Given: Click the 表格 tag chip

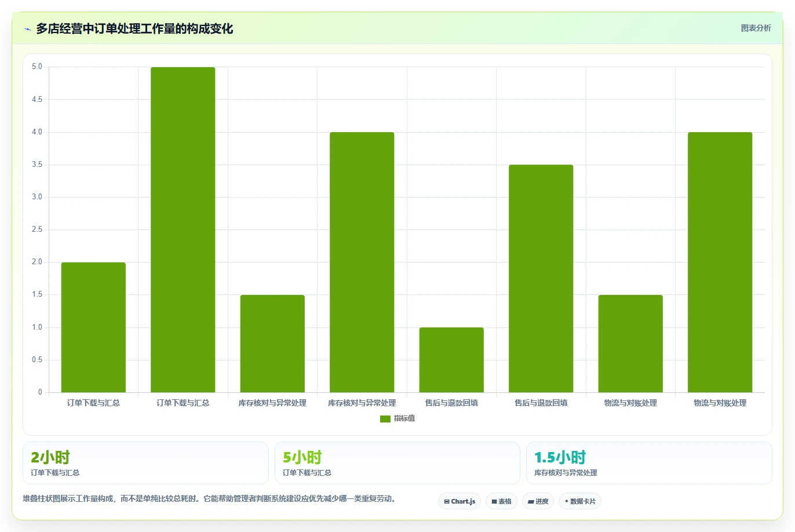Looking at the screenshot, I should coord(501,501).
